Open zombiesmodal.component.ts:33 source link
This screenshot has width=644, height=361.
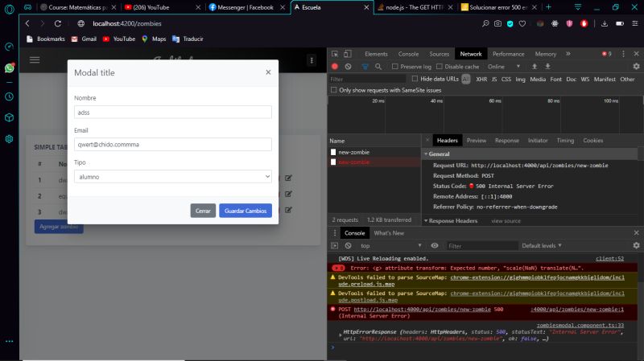(x=580, y=325)
